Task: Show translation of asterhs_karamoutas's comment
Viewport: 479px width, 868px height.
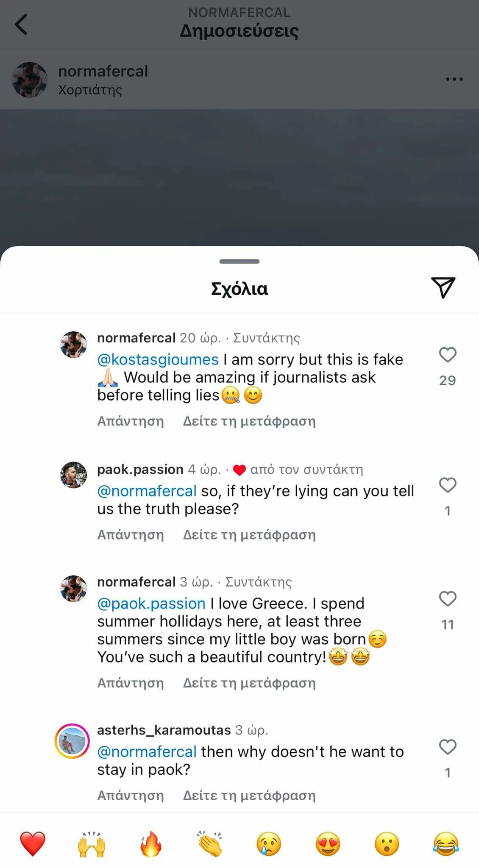Action: click(249, 796)
